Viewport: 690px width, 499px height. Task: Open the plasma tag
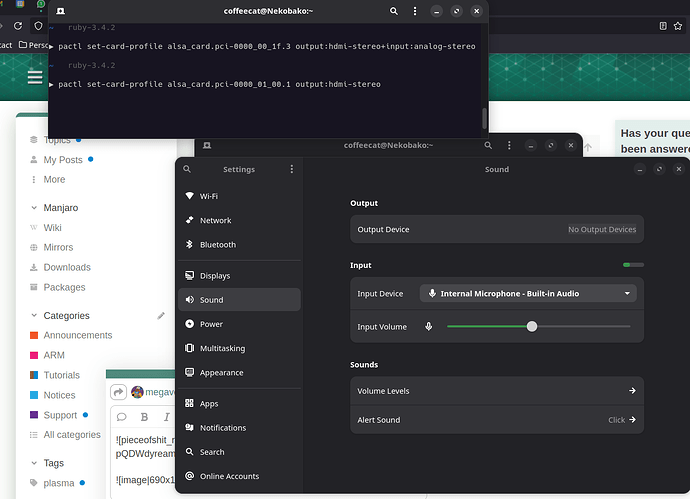click(59, 483)
